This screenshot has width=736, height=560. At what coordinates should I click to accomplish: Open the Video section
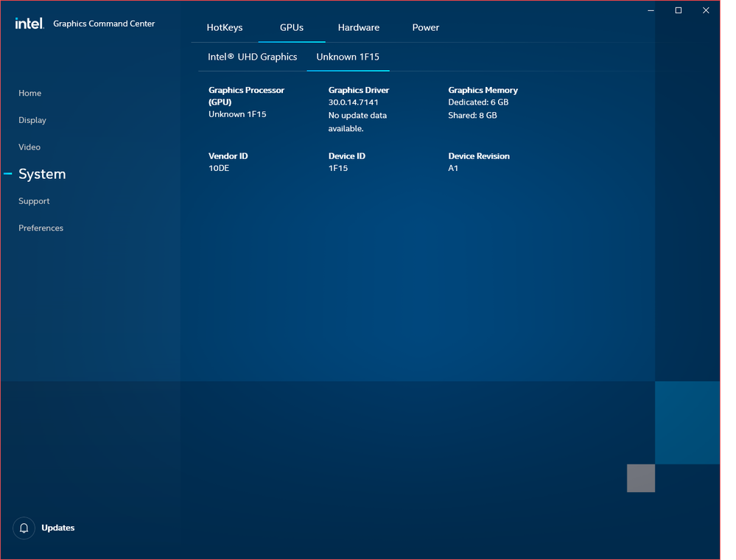pyautogui.click(x=29, y=147)
